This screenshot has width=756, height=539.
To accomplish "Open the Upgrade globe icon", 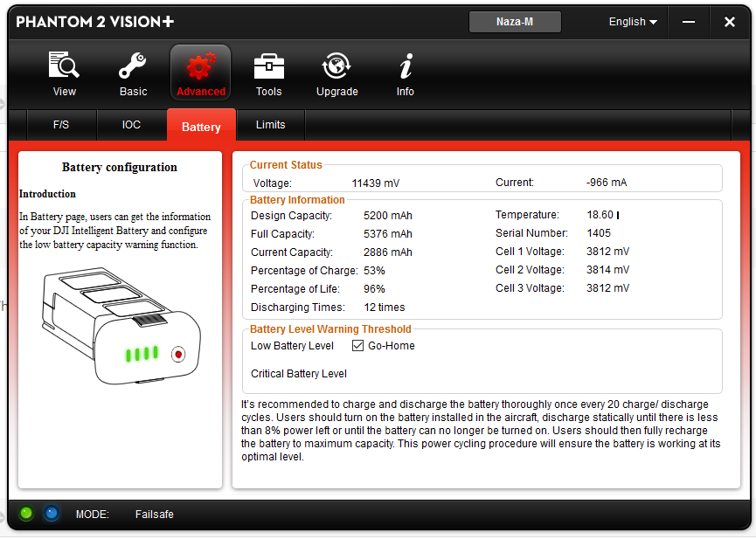I will coord(336,66).
